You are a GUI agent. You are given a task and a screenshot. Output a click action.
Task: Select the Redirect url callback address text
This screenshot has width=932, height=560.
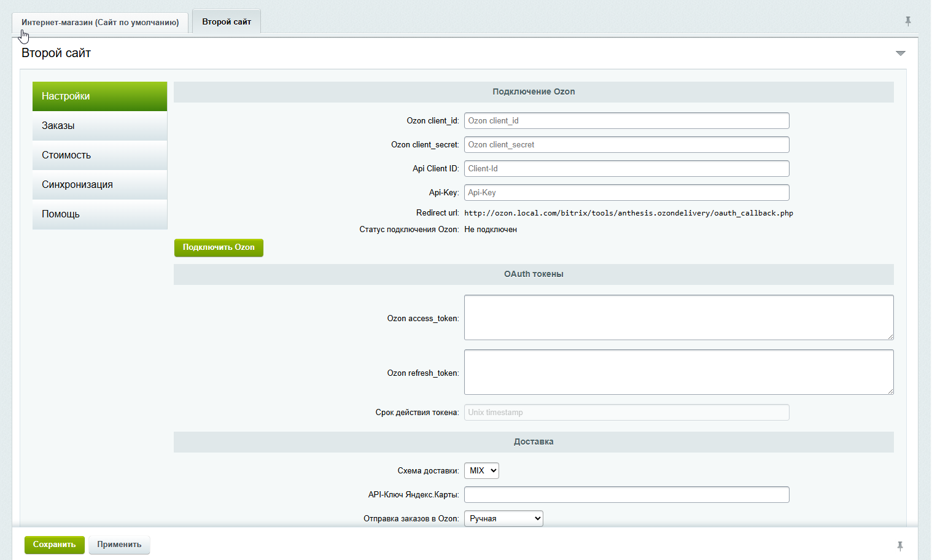point(629,213)
